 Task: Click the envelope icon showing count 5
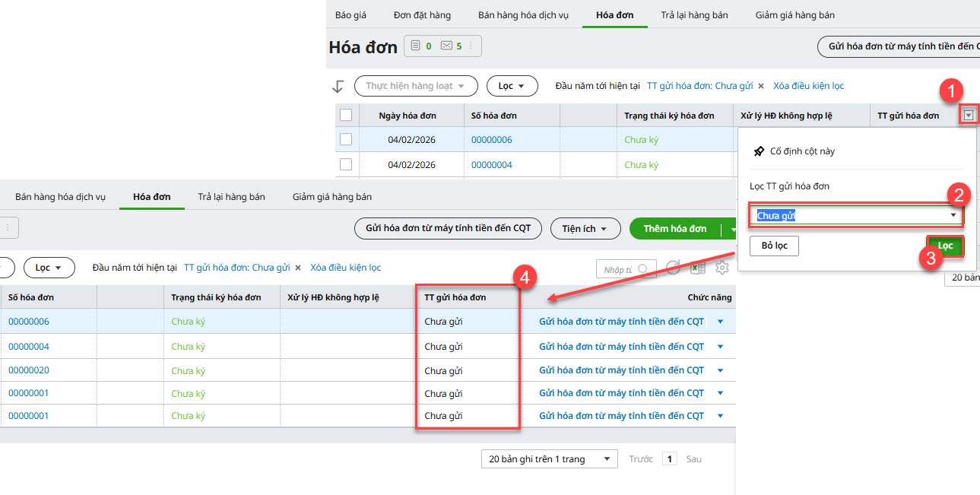tap(446, 46)
